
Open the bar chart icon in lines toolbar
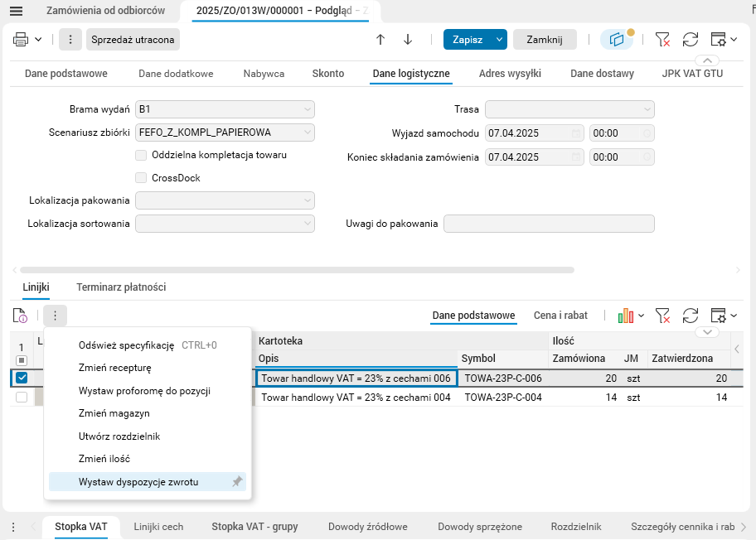(626, 316)
